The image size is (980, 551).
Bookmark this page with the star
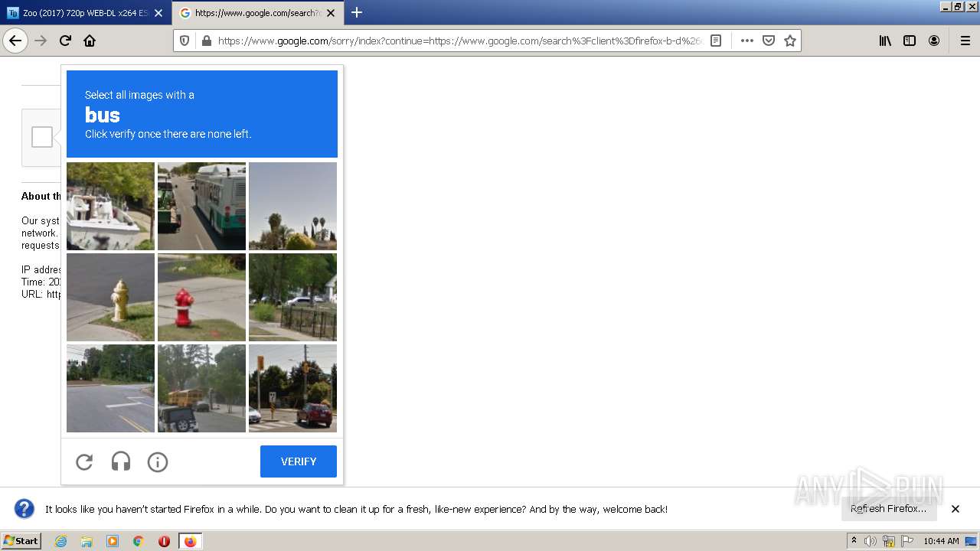(790, 41)
